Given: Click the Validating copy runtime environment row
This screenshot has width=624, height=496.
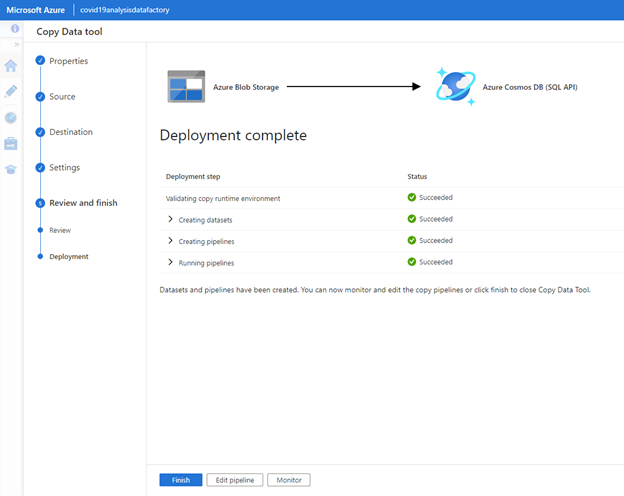Looking at the screenshot, I should click(x=392, y=198).
